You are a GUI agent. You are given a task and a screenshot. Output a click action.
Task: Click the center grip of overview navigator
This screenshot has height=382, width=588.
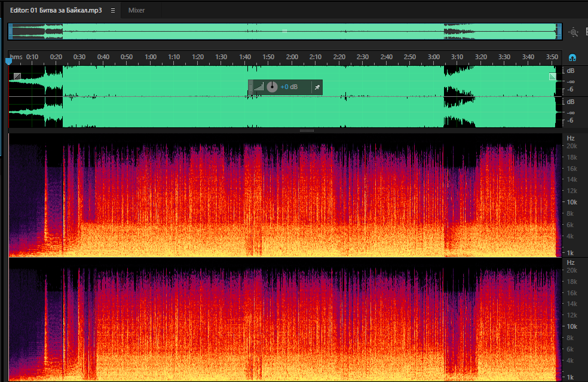pyautogui.click(x=284, y=31)
